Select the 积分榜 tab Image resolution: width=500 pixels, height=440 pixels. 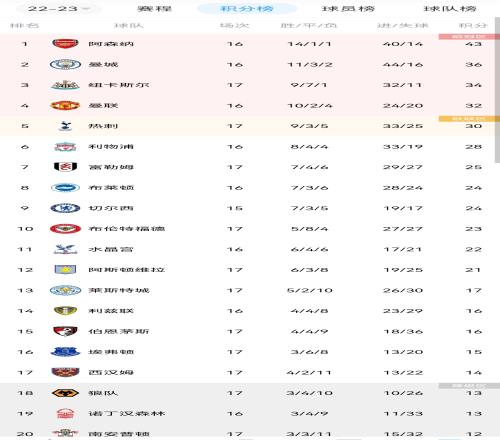point(247,8)
